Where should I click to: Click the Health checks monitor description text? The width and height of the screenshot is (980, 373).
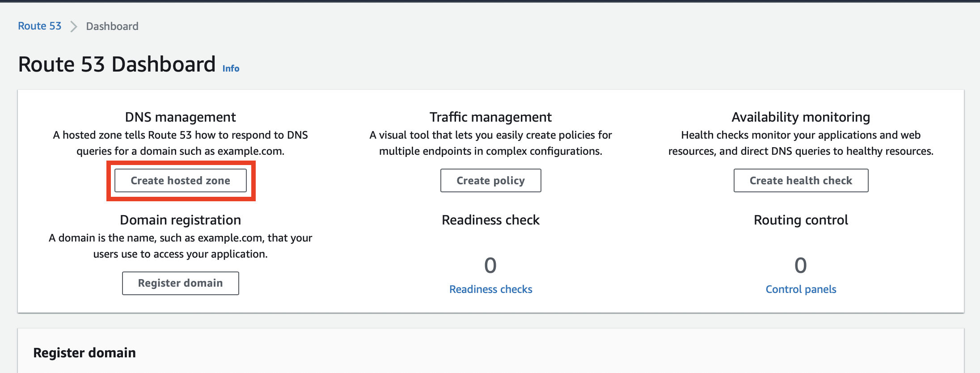[x=801, y=143]
